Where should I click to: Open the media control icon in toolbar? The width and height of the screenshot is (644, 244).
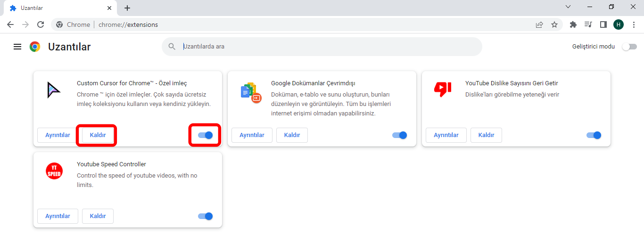[588, 24]
